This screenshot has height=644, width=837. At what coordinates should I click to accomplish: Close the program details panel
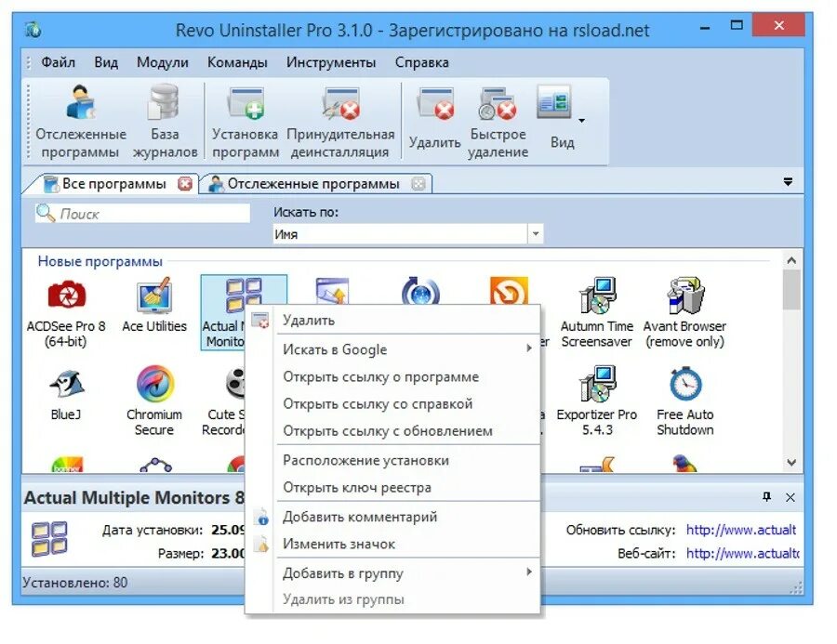point(790,497)
